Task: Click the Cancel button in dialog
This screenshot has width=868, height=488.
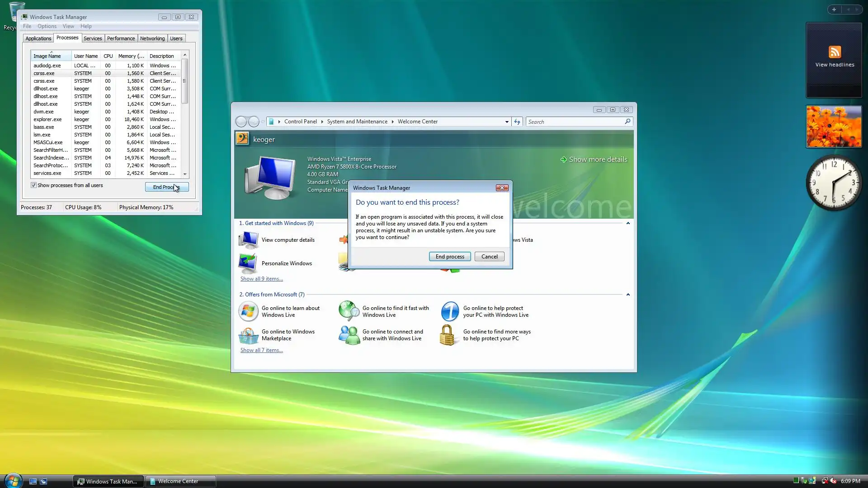Action: (489, 257)
